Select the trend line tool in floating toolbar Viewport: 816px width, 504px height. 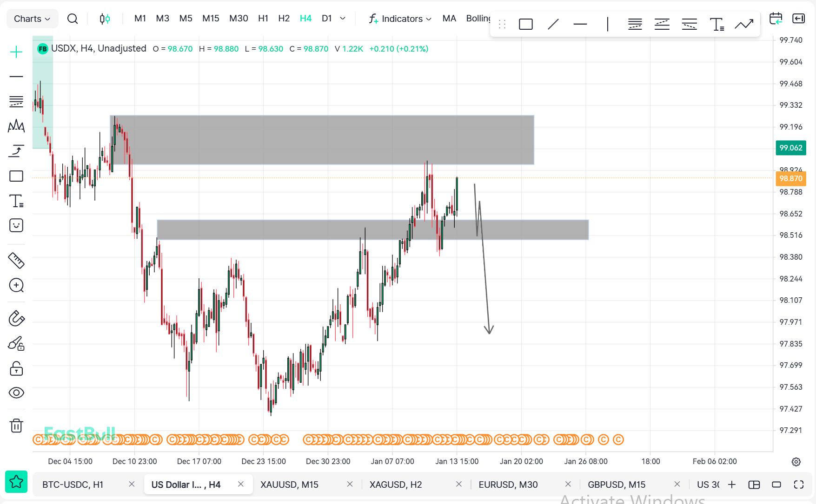pyautogui.click(x=553, y=24)
